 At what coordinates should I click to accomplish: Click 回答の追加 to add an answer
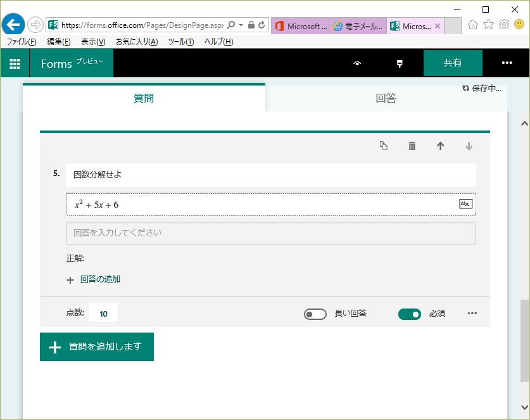click(x=94, y=279)
